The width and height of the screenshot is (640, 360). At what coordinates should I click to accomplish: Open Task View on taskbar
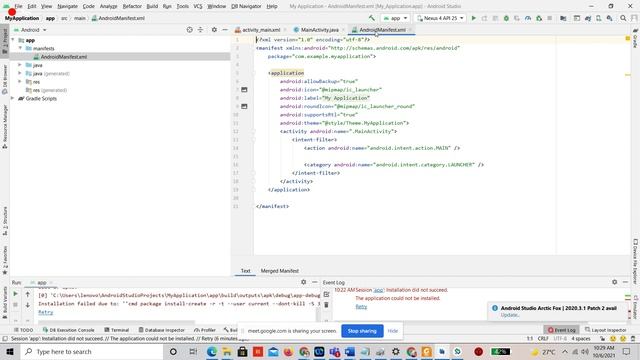coord(193,351)
